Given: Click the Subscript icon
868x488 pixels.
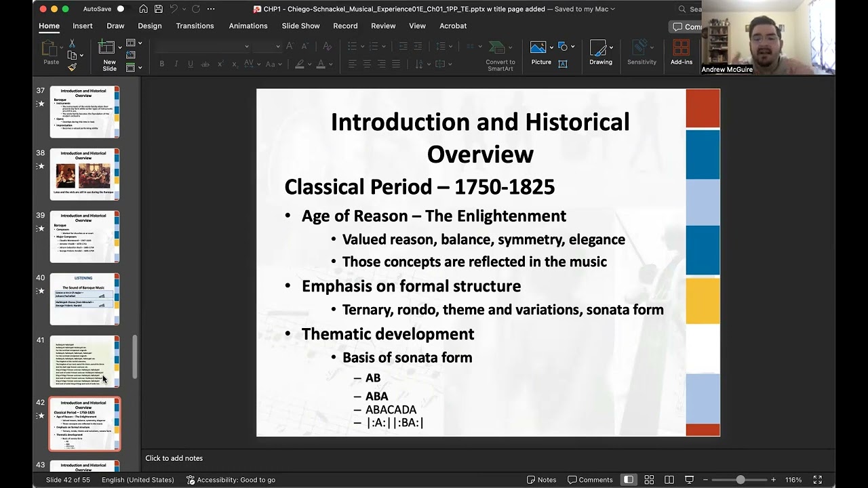Looking at the screenshot, I should tap(235, 64).
